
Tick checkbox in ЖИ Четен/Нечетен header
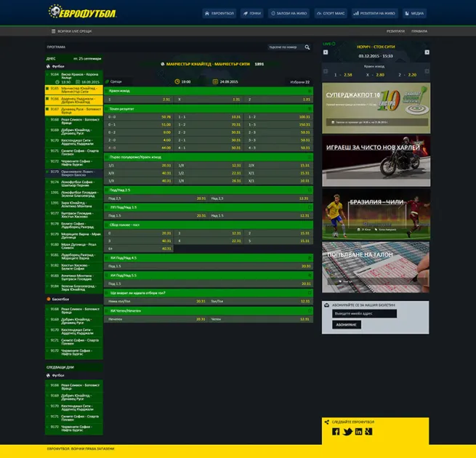(107, 311)
